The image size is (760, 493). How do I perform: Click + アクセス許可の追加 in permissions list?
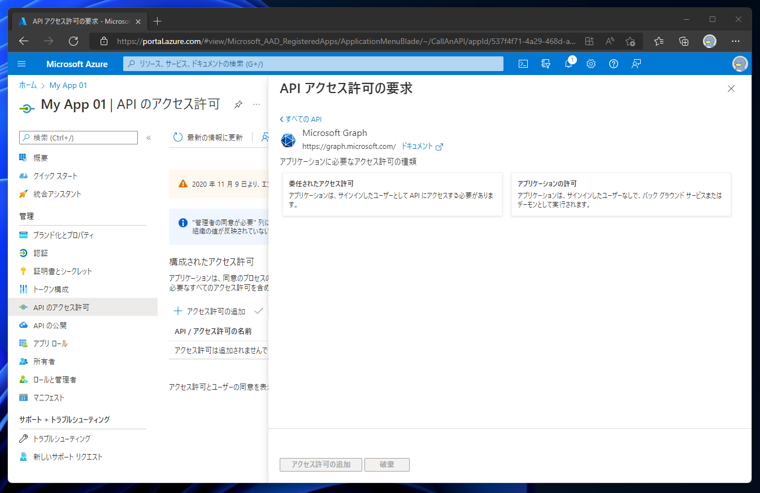(x=209, y=311)
